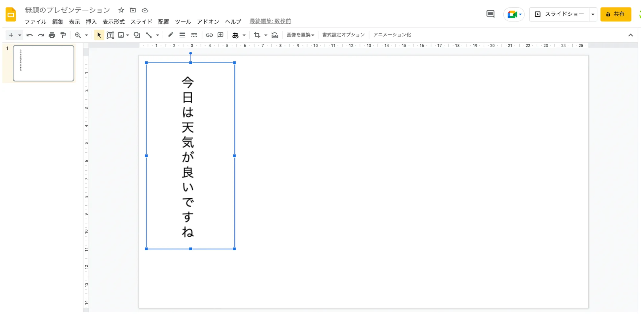Open the 表示形式 menu
The width and height of the screenshot is (644, 317).
click(x=113, y=21)
